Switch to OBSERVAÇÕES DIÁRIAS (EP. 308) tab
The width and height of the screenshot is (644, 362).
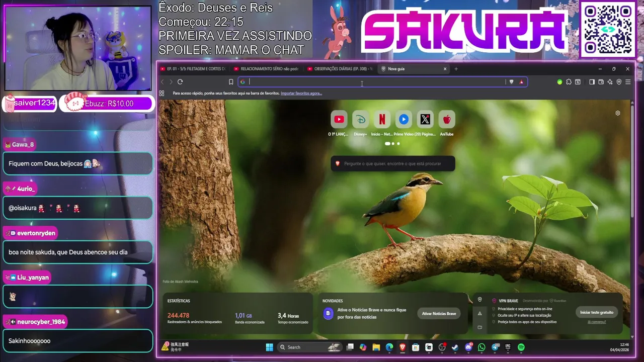(340, 69)
